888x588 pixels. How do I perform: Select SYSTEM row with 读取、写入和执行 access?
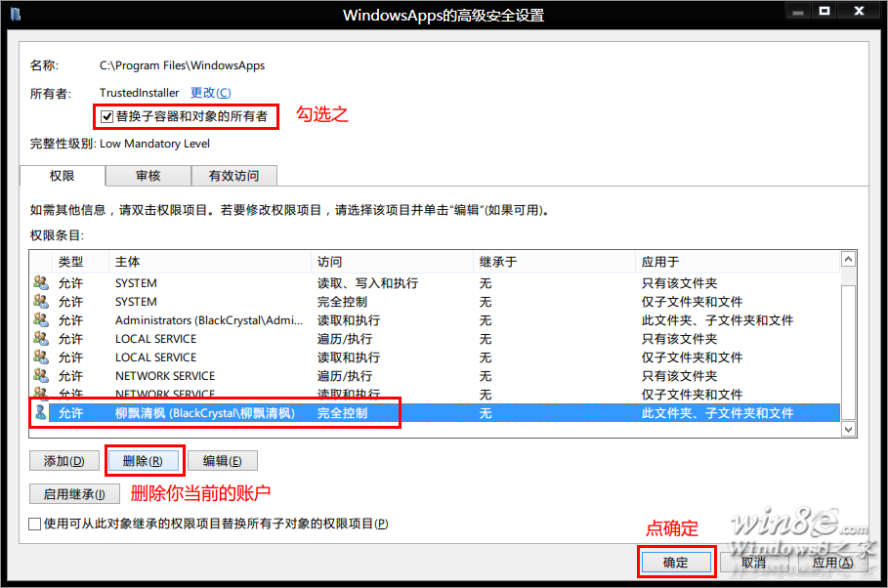435,282
